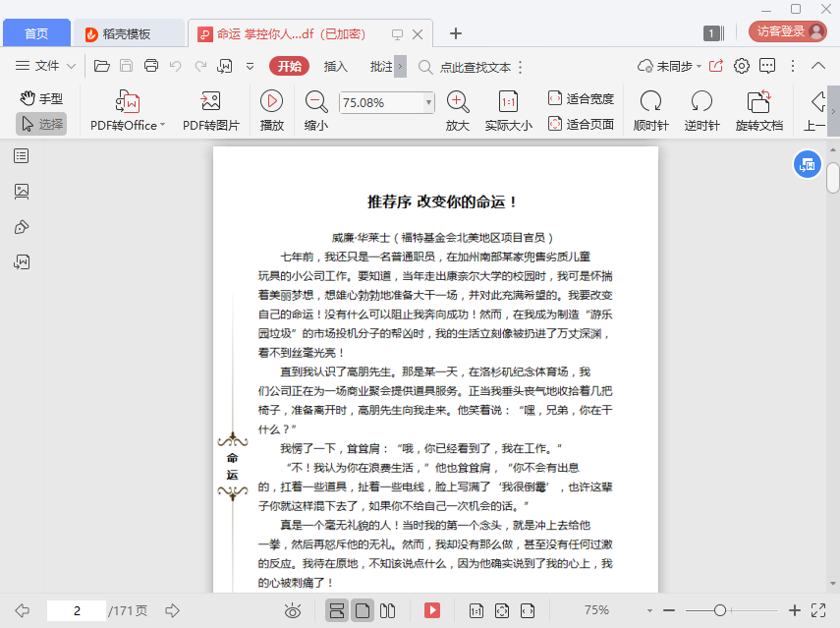Enable continuous scroll view mode
This screenshot has width=840, height=628.
point(337,610)
